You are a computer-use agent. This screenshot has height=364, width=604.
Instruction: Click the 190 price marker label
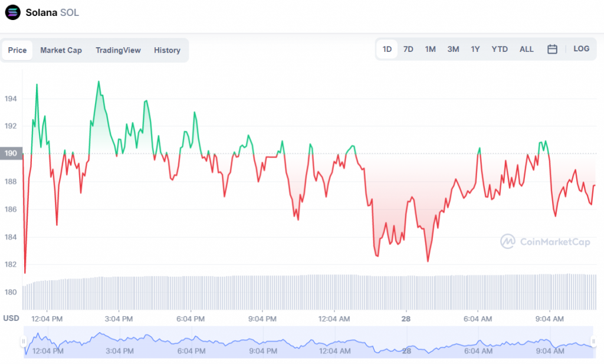[x=11, y=153]
